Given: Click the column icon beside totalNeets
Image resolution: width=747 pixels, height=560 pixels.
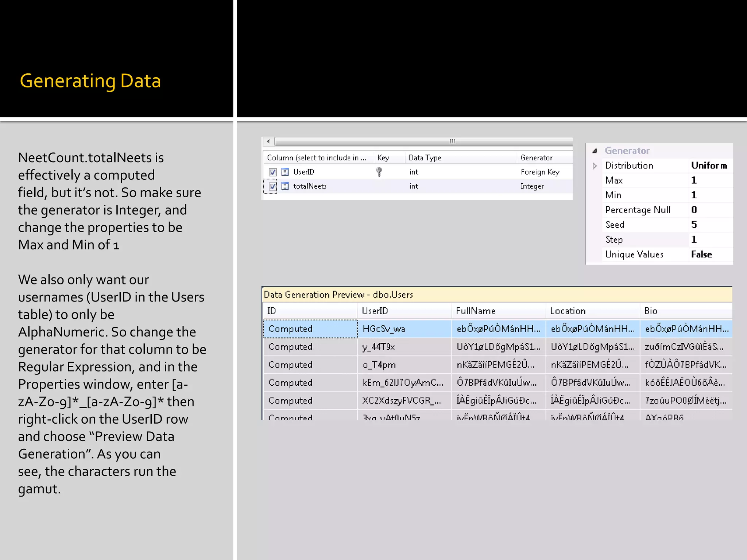Looking at the screenshot, I should [x=285, y=186].
